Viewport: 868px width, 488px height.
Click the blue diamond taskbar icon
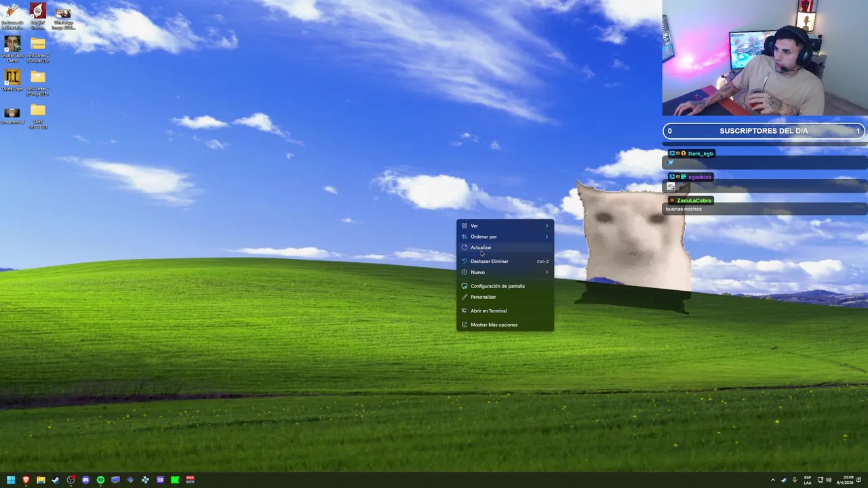(x=130, y=480)
